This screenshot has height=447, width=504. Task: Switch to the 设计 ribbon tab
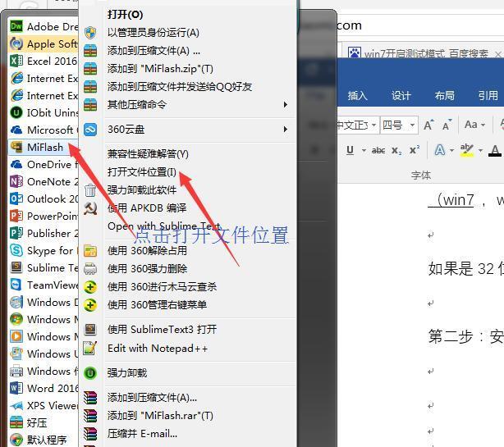coord(401,96)
